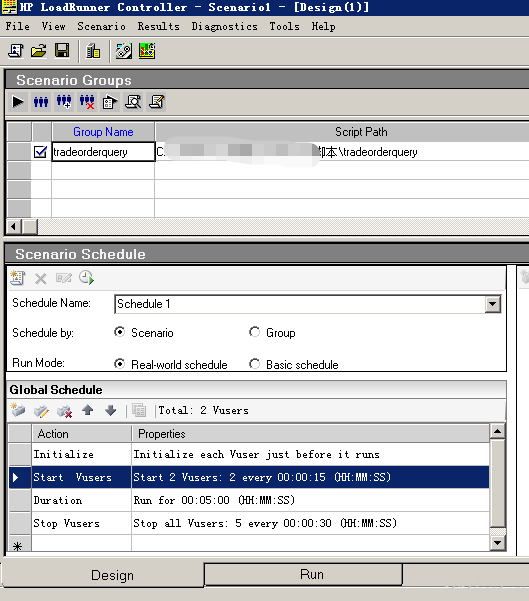
Task: Select Real-world schedule run mode
Action: pyautogui.click(x=120, y=364)
